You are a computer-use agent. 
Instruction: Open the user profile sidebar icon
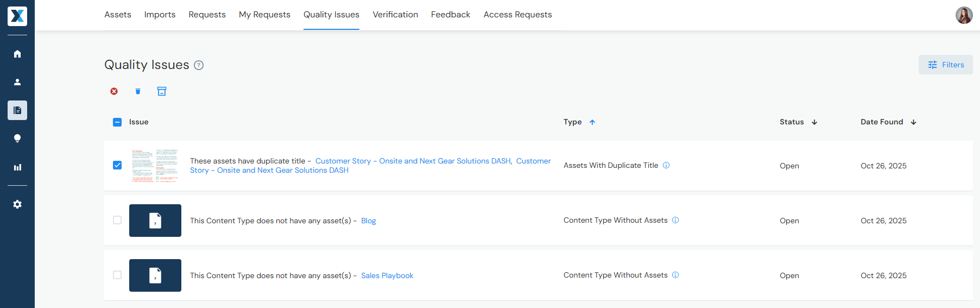(x=17, y=82)
